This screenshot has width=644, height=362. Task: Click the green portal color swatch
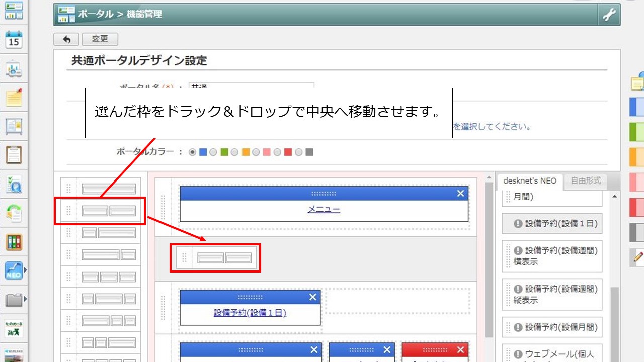(224, 152)
